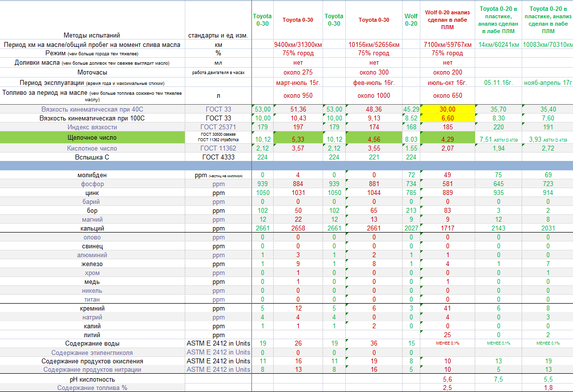Select the 'фев-июль 16г.' period cell
The image size is (573, 392).
pos(374,83)
